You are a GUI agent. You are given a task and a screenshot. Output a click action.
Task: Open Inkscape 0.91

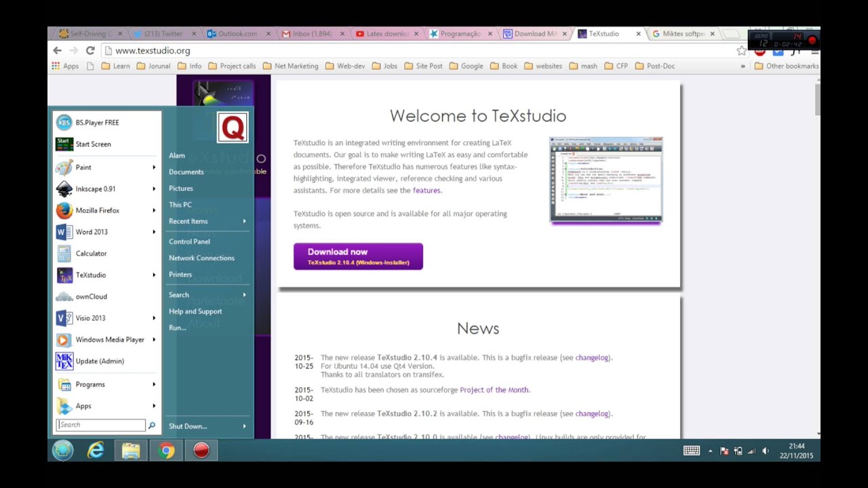(x=106, y=189)
